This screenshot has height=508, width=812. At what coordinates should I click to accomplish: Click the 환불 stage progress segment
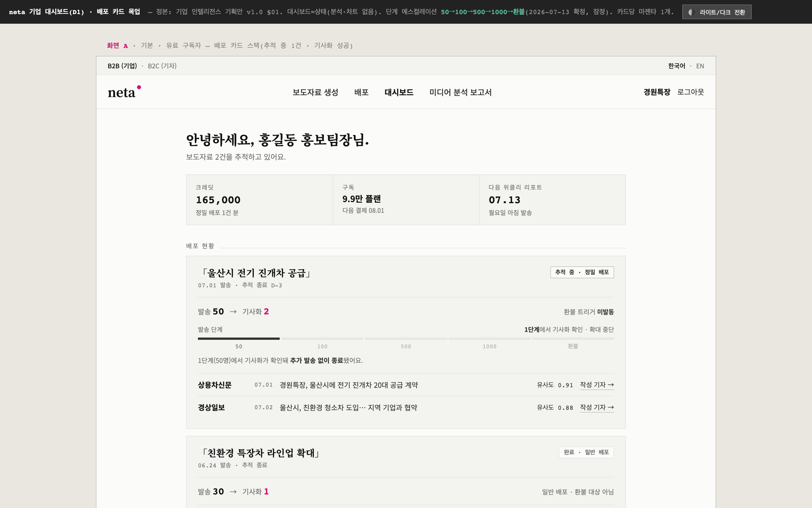(573, 339)
